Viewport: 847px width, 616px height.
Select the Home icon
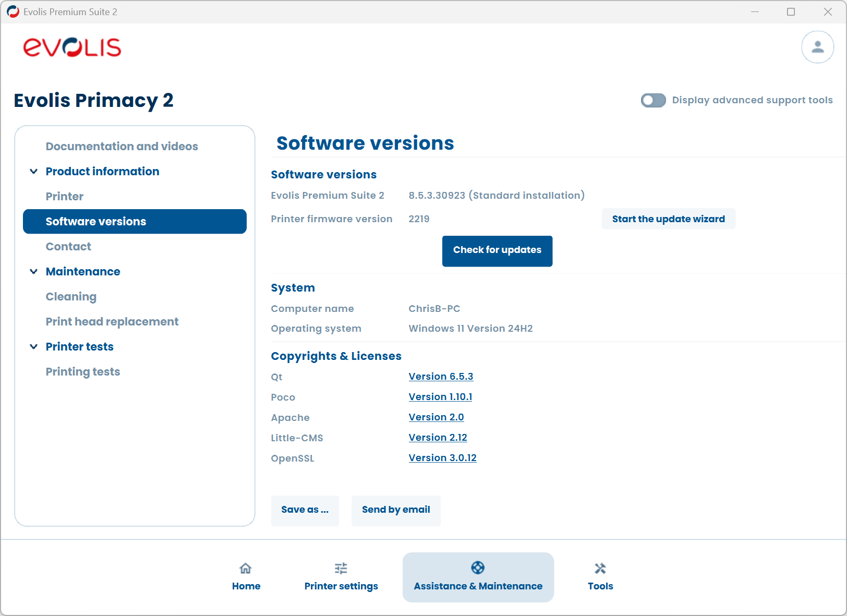[x=246, y=569]
